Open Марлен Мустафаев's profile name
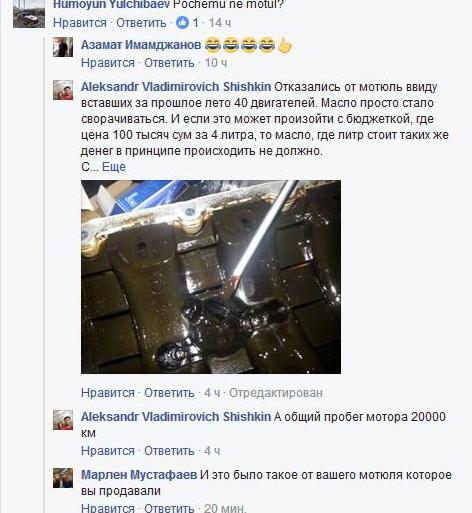This screenshot has width=472, height=513. pyautogui.click(x=139, y=475)
